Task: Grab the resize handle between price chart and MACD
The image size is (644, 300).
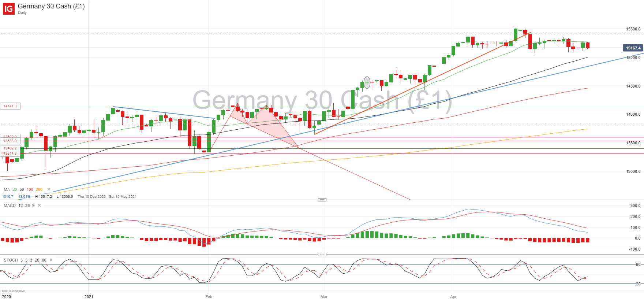Action: pos(322,200)
